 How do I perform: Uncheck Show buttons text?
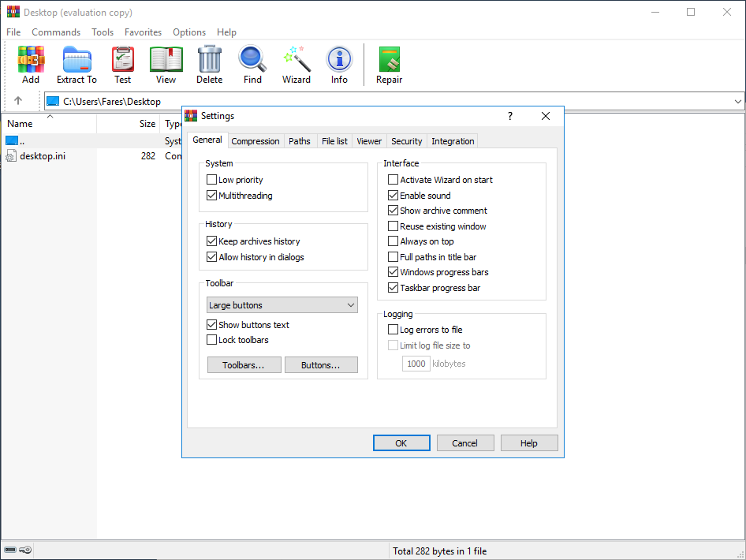(211, 324)
